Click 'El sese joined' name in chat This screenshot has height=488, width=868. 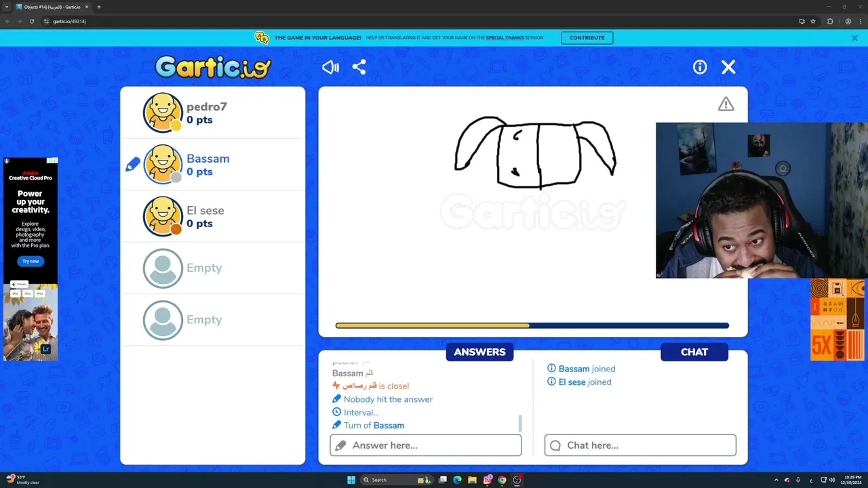[572, 382]
